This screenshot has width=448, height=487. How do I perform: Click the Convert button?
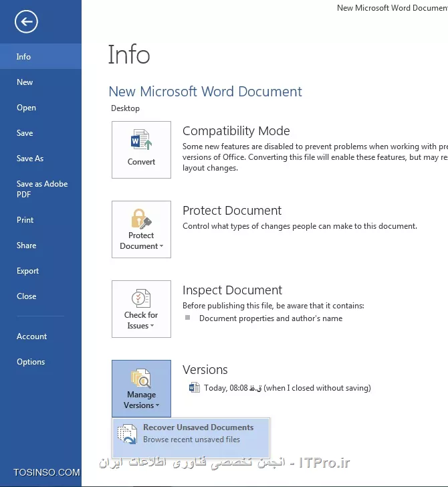pyautogui.click(x=141, y=150)
